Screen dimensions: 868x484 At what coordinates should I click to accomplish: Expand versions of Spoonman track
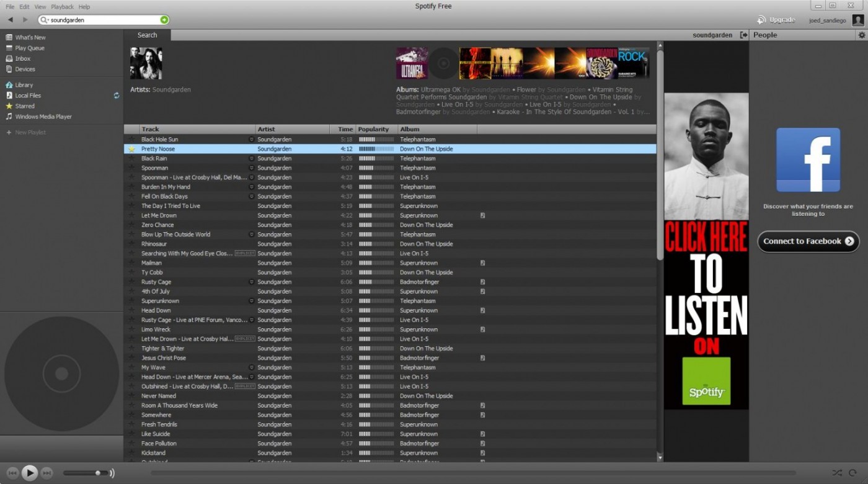point(251,168)
